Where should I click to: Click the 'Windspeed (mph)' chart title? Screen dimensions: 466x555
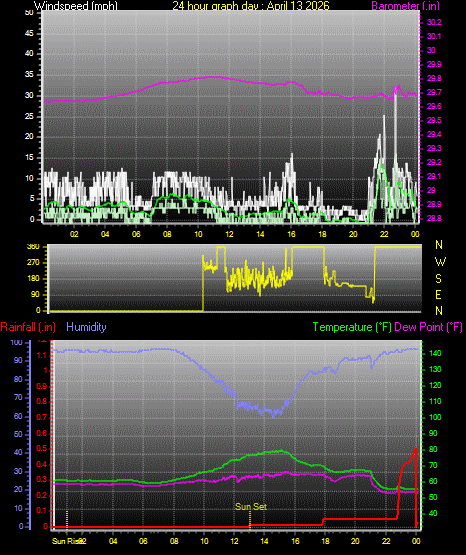(76, 6)
